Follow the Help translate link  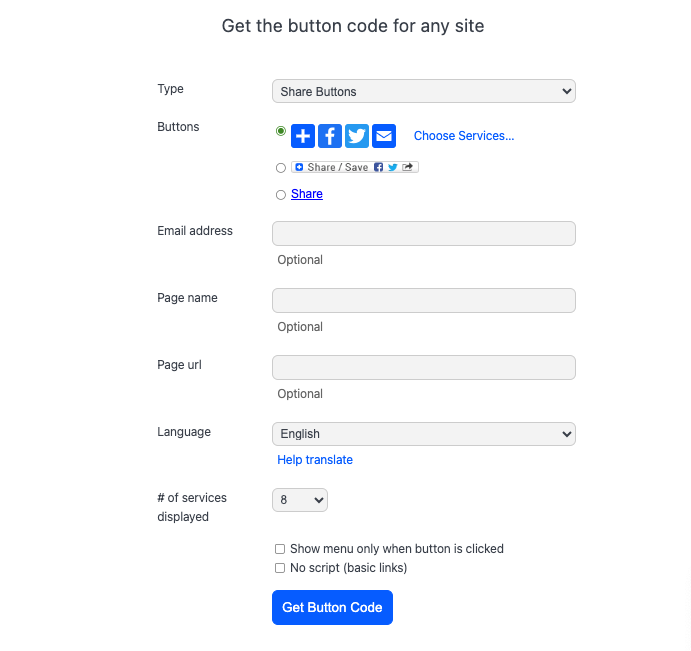click(315, 460)
